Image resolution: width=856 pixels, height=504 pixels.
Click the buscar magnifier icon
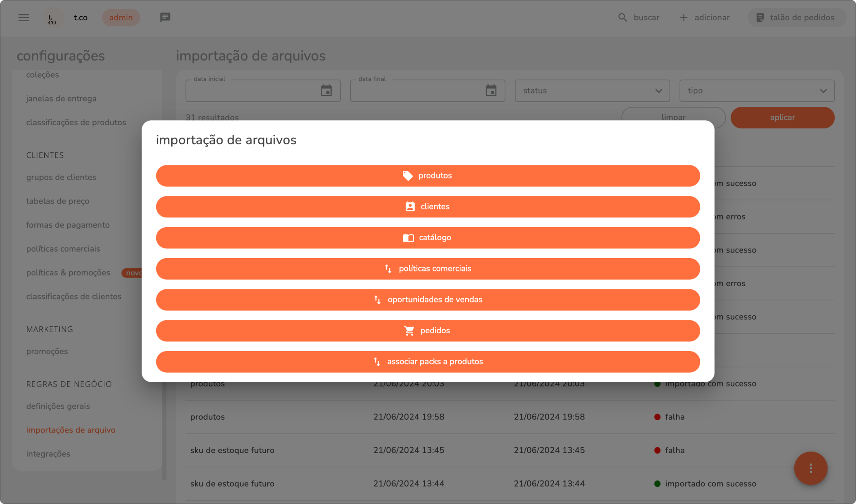point(622,17)
